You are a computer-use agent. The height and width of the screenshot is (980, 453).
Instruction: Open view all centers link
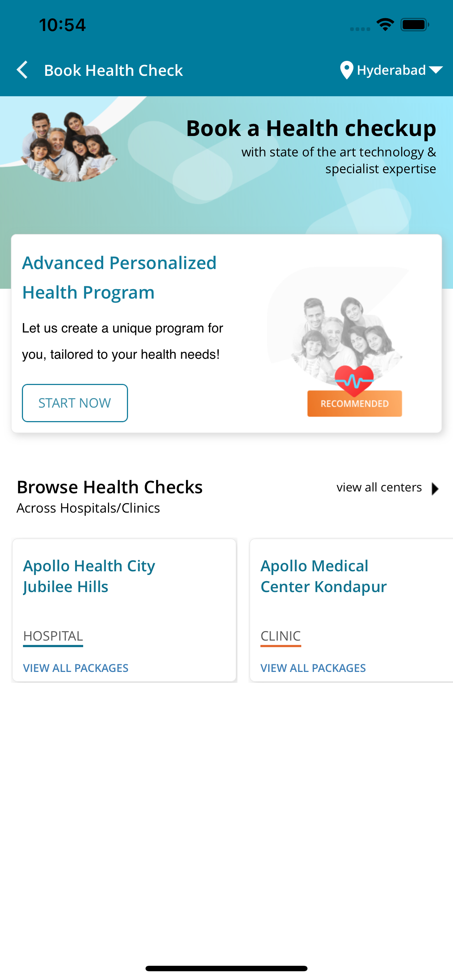(379, 487)
